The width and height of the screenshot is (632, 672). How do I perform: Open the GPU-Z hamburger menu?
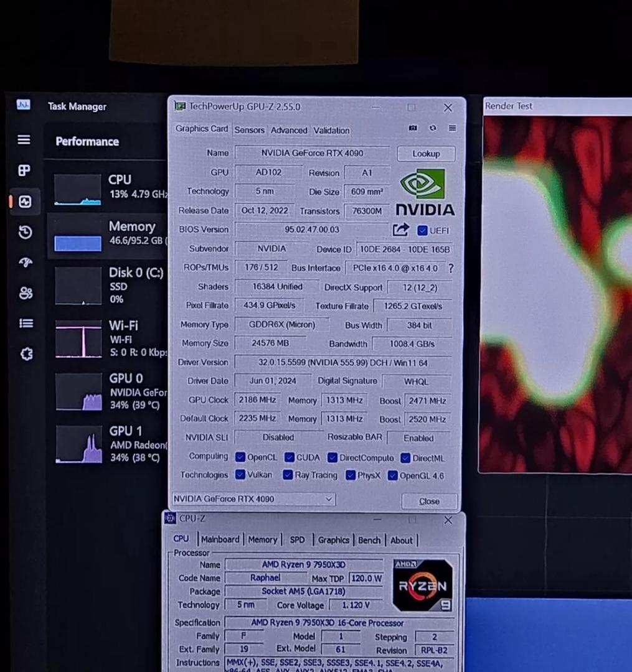point(452,128)
